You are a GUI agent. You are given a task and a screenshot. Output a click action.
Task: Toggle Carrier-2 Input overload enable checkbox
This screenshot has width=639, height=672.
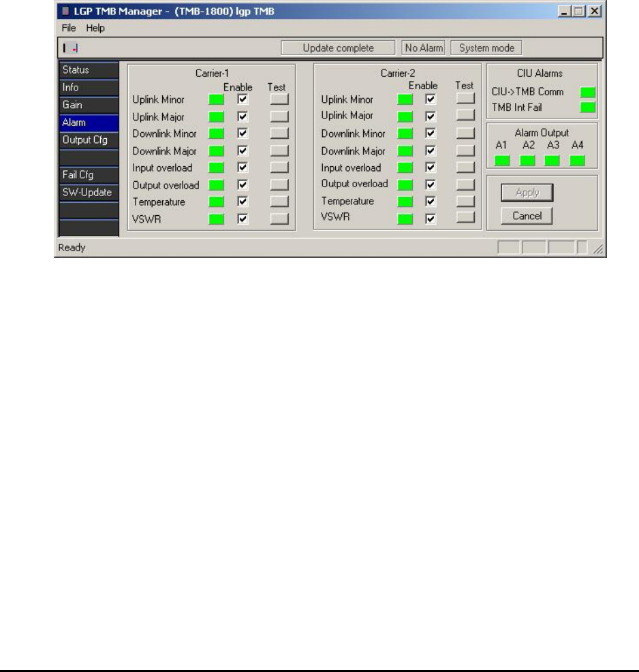pos(430,167)
